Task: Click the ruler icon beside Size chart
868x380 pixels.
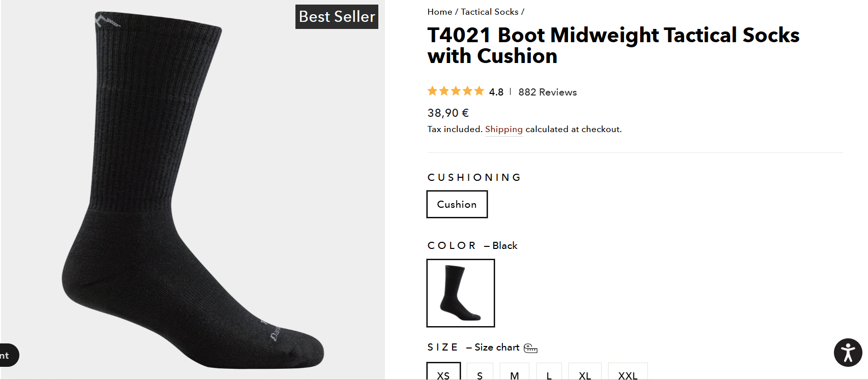Action: (x=530, y=348)
